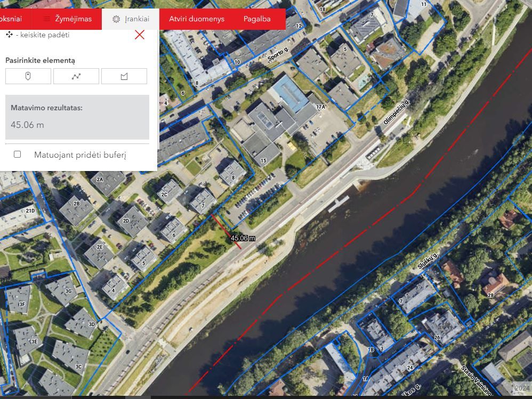Select the point marker measurement tool
The image size is (532, 399).
coord(28,76)
